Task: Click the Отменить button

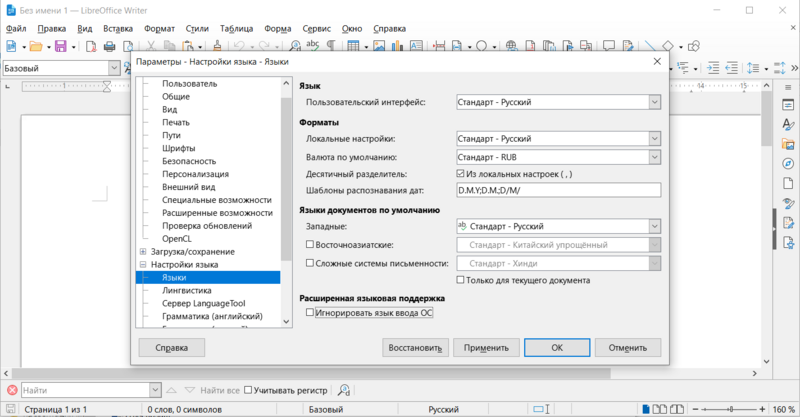Action: (628, 348)
